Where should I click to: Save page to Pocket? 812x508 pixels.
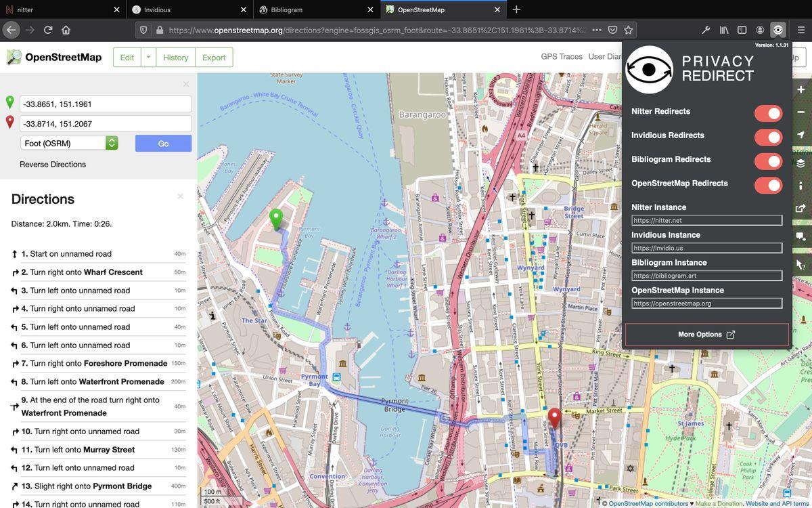pyautogui.click(x=612, y=30)
